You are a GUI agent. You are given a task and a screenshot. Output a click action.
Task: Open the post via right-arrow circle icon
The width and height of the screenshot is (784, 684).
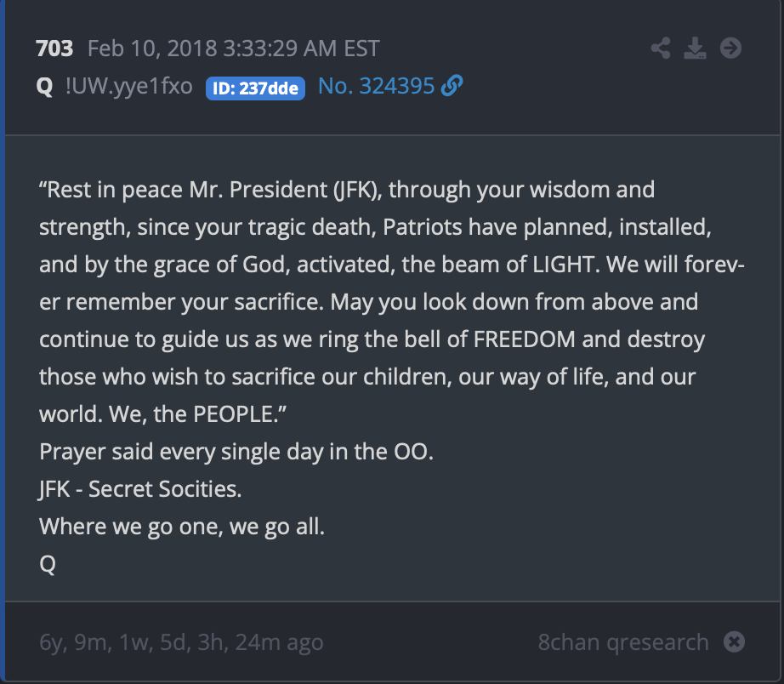(x=730, y=48)
